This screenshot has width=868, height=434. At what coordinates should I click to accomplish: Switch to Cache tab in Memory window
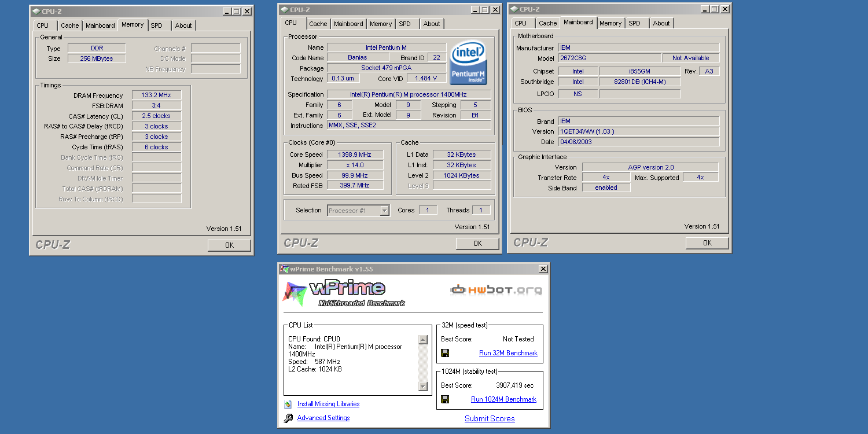pyautogui.click(x=70, y=25)
